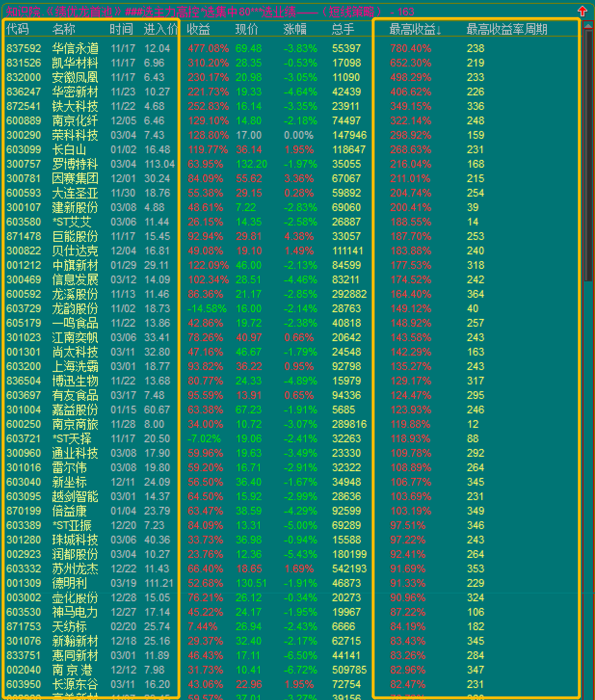Screen dimensions: 595x700
Task: Click the *ST亚振 stock name
Action: (72, 525)
